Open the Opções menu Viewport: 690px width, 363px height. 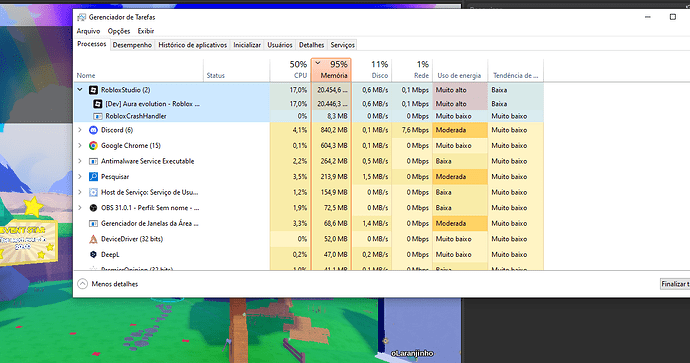coord(119,31)
